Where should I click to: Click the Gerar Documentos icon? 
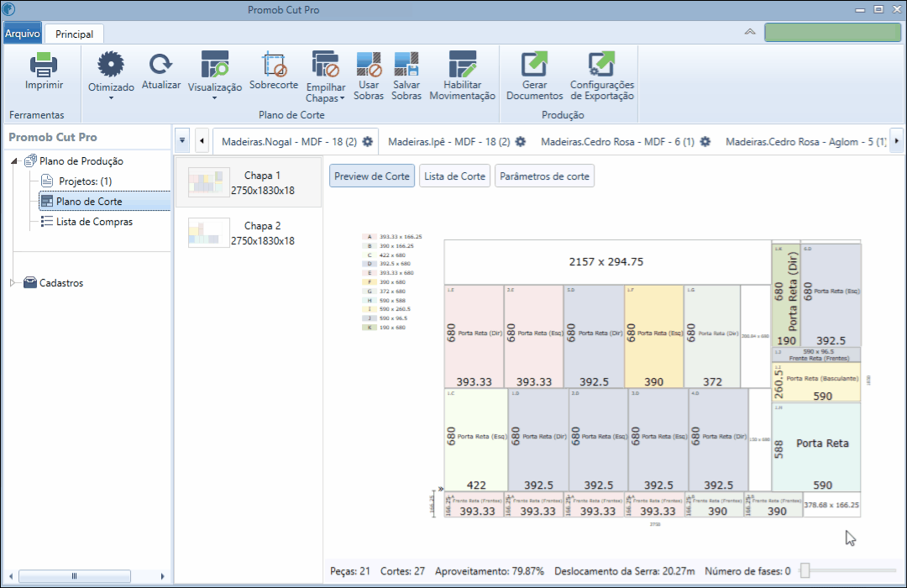click(x=534, y=64)
